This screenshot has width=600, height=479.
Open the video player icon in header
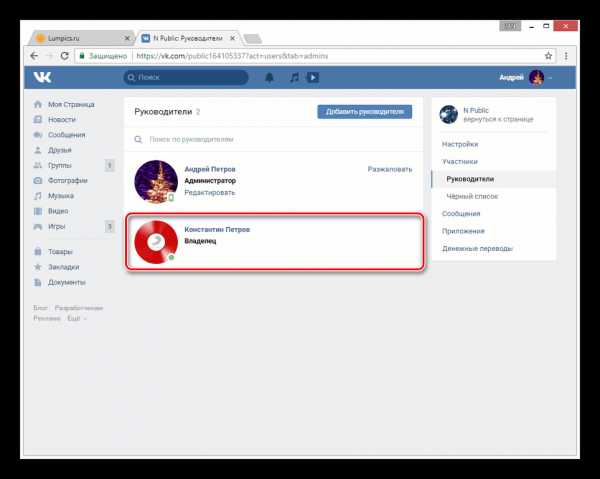(313, 78)
